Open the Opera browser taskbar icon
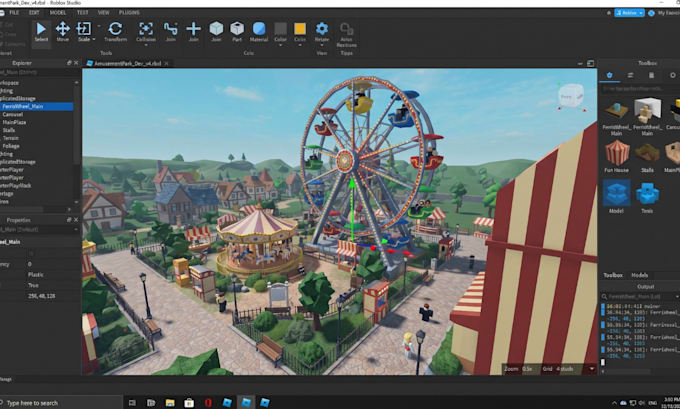The image size is (680, 409). click(x=208, y=403)
